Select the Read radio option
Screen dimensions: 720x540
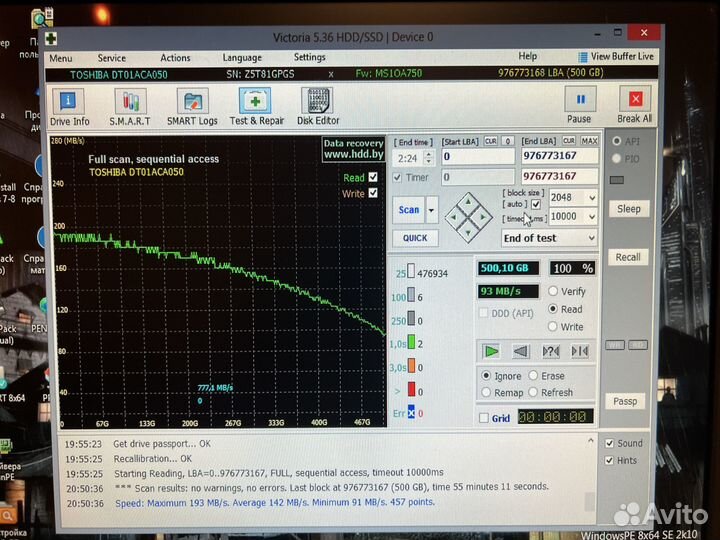(x=553, y=309)
